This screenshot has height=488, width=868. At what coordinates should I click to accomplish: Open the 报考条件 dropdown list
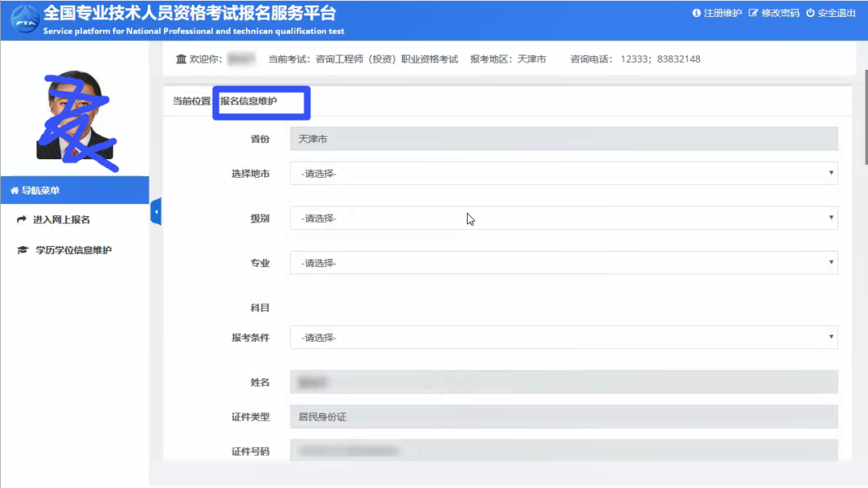pos(563,338)
